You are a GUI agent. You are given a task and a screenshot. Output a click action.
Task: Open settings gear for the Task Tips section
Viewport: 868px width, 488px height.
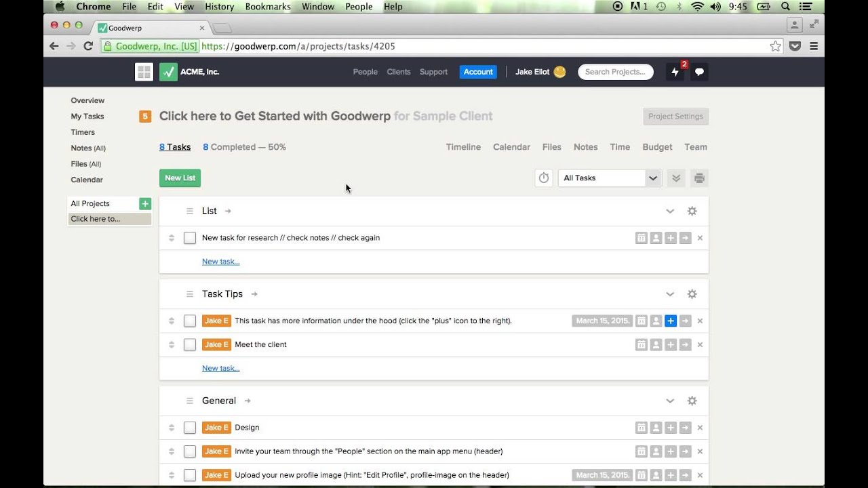692,294
